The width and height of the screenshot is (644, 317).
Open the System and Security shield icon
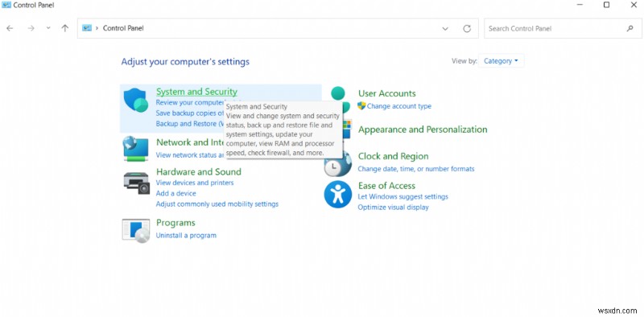[x=135, y=100]
